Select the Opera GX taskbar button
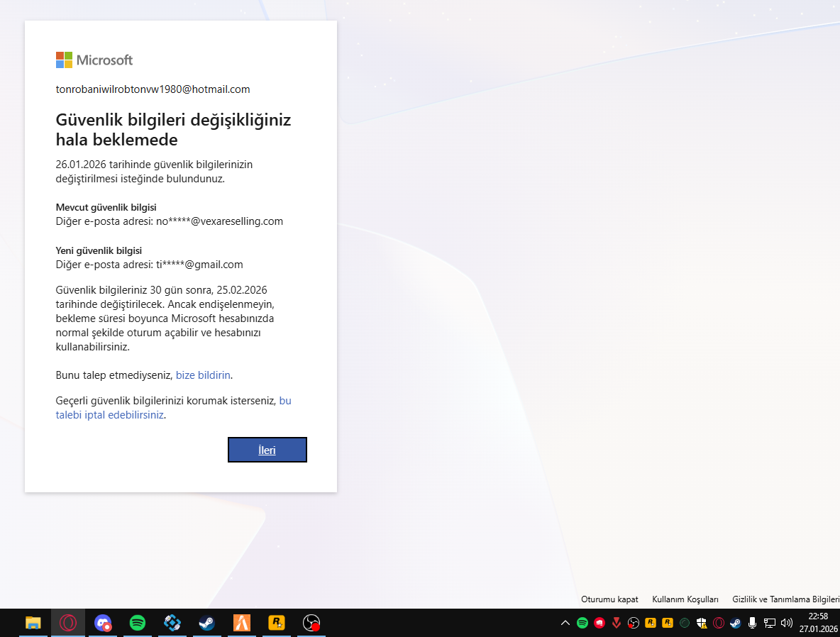Viewport: 840px width, 637px height. 68,623
